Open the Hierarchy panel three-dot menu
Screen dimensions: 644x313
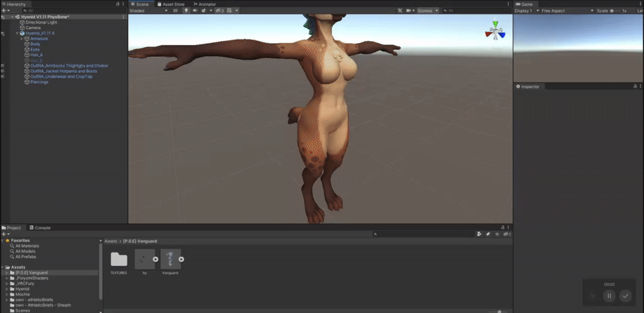point(123,4)
